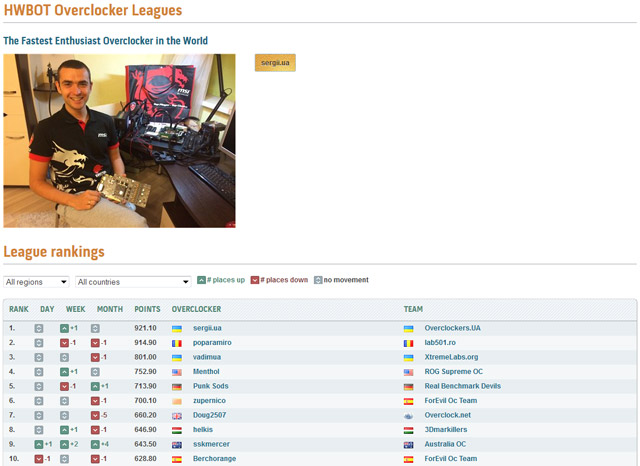This screenshot has width=640, height=466.
Task: Click month down arrow in poparamiro row
Action: (x=95, y=343)
